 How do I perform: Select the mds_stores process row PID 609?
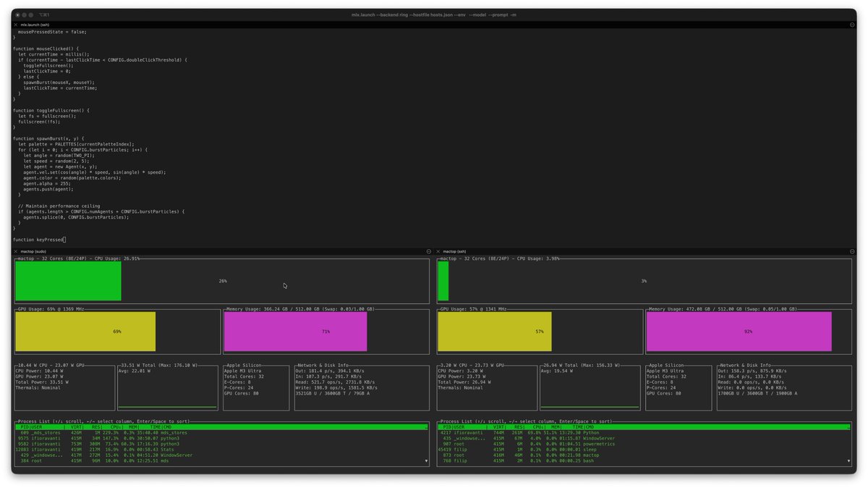[x=220, y=432]
